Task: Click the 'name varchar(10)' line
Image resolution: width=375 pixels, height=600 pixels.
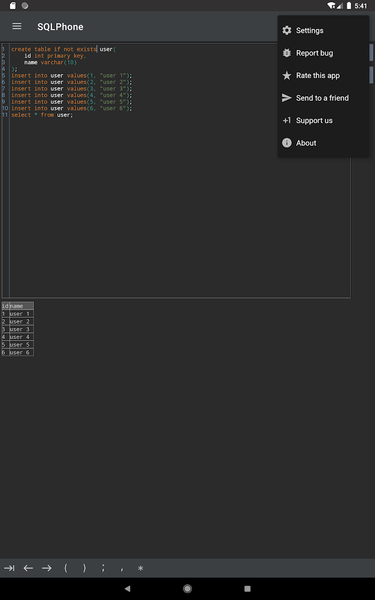Action: (x=50, y=62)
